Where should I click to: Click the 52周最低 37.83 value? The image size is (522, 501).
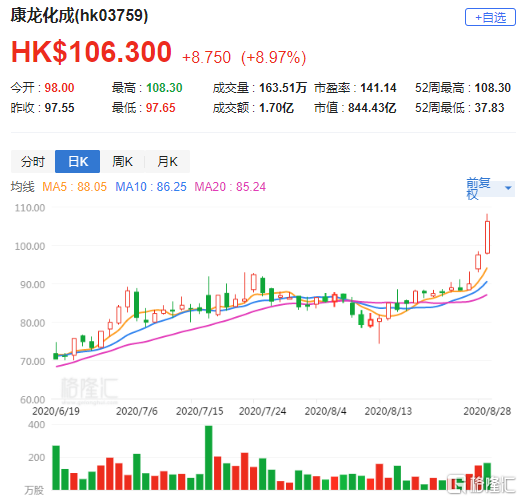click(x=460, y=108)
